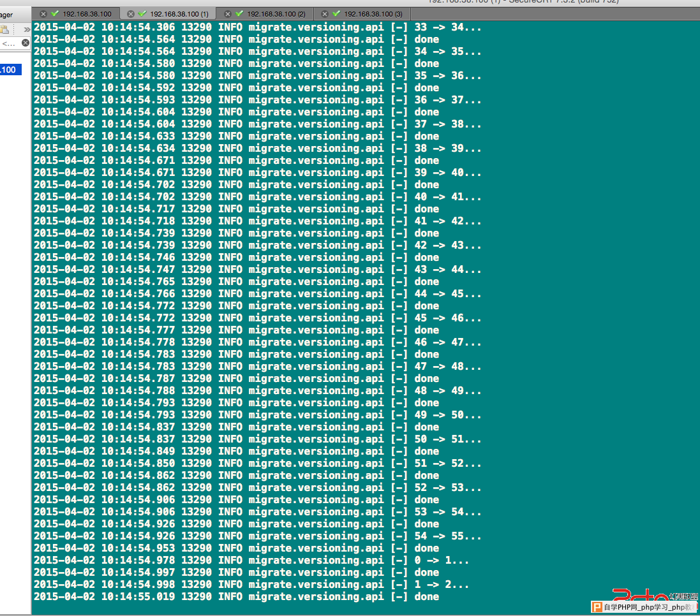Close the 192.168.38.100 (1) session tab

click(x=131, y=14)
